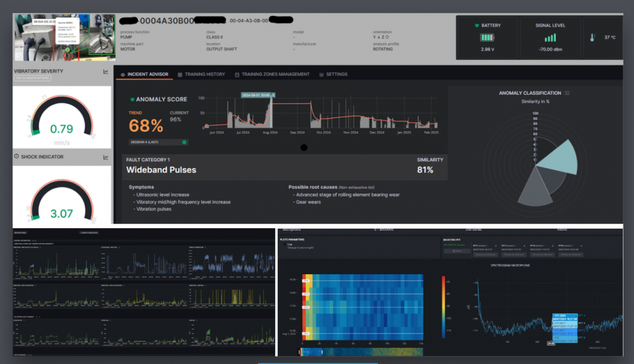Toggle the eye icon on Incident Advisor tab

122,74
